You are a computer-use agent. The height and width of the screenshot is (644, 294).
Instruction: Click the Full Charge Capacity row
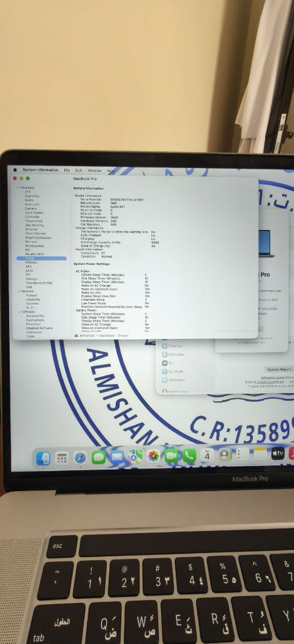point(119,243)
